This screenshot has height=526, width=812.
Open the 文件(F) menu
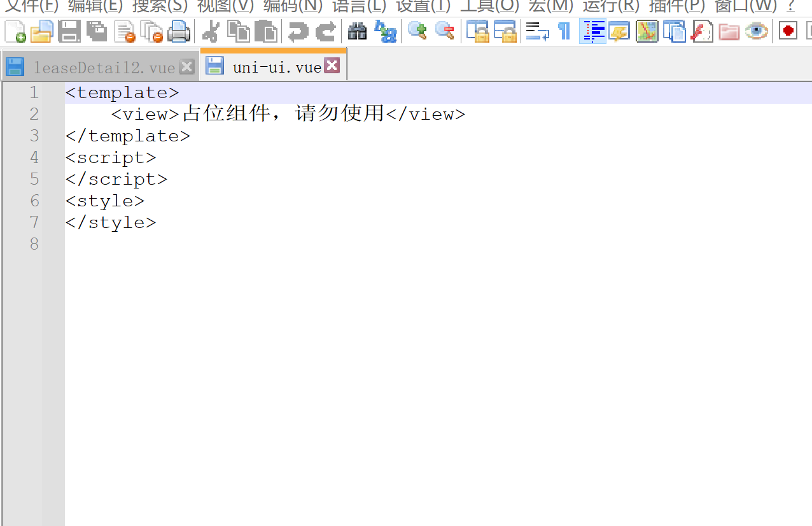(32, 6)
